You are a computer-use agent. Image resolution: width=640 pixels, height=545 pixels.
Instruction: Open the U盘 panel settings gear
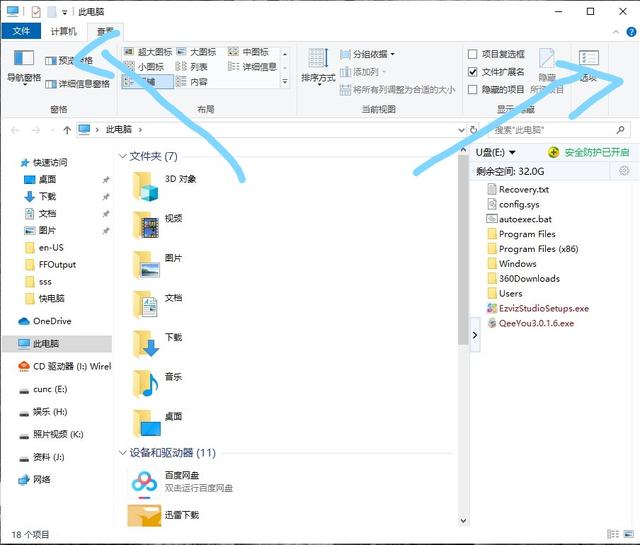(x=624, y=171)
